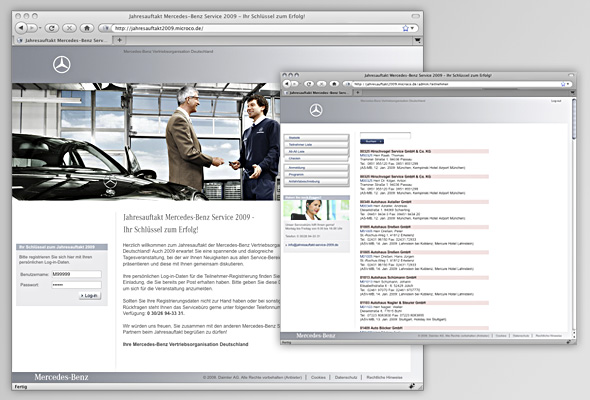
Task: Go back in the rear browser window
Action: pos(21,28)
